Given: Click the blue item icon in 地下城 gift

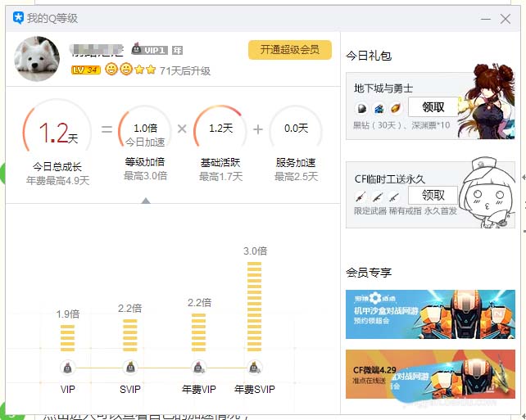Looking at the screenshot, I should pyautogui.click(x=379, y=108).
